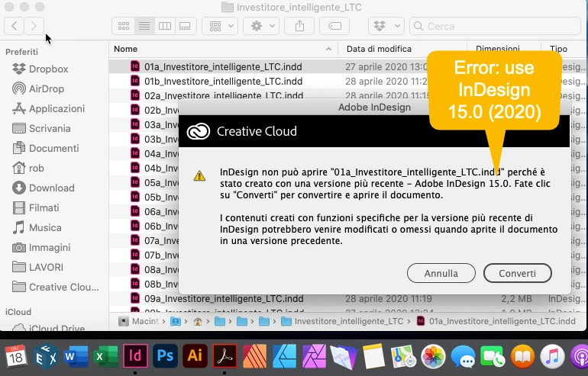The width and height of the screenshot is (588, 376).
Task: Open the gear action menu
Action: click(x=261, y=26)
